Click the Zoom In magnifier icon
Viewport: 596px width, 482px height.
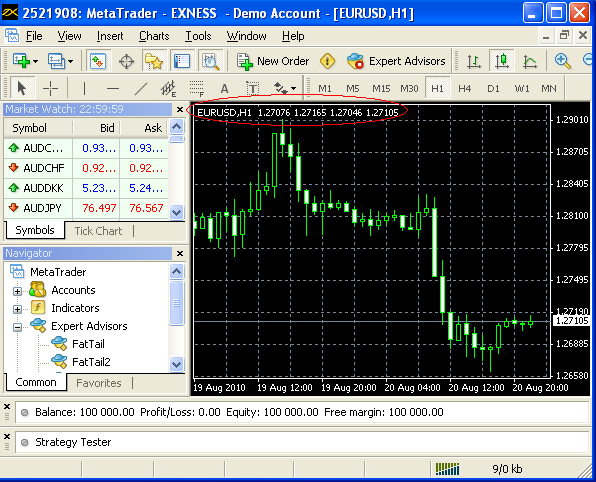click(562, 61)
